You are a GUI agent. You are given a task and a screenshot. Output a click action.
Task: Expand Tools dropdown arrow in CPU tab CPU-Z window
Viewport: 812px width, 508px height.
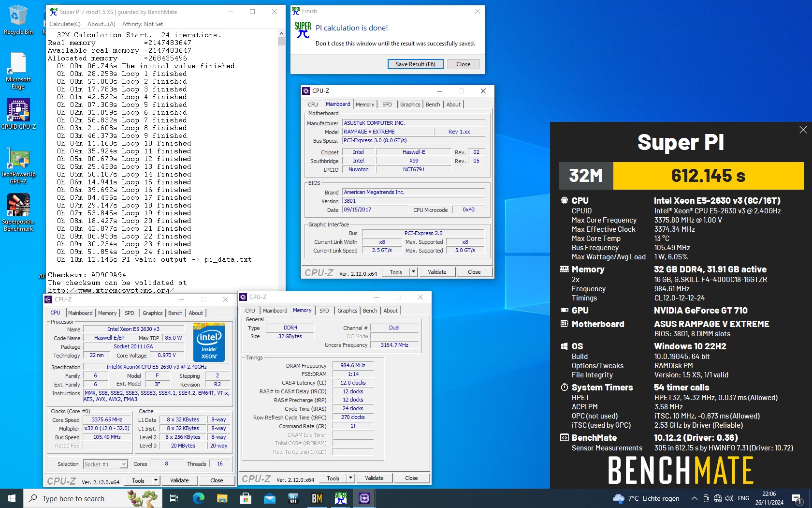(156, 480)
